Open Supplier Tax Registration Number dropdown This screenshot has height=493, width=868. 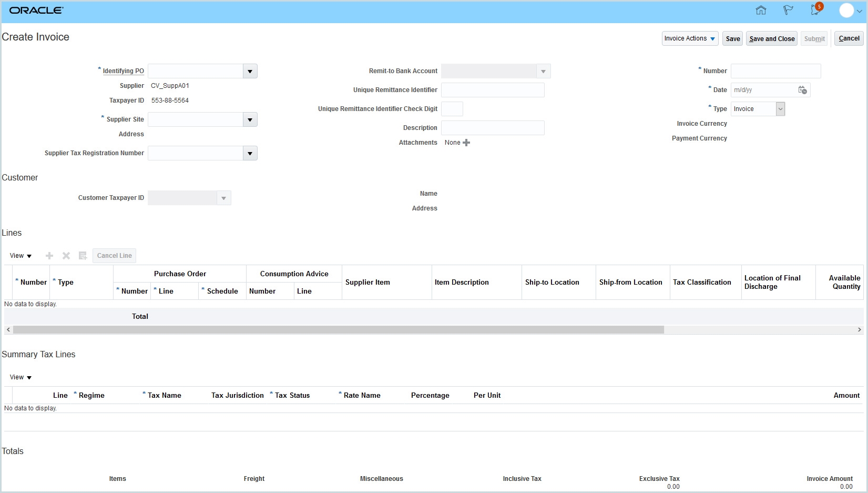(x=250, y=153)
